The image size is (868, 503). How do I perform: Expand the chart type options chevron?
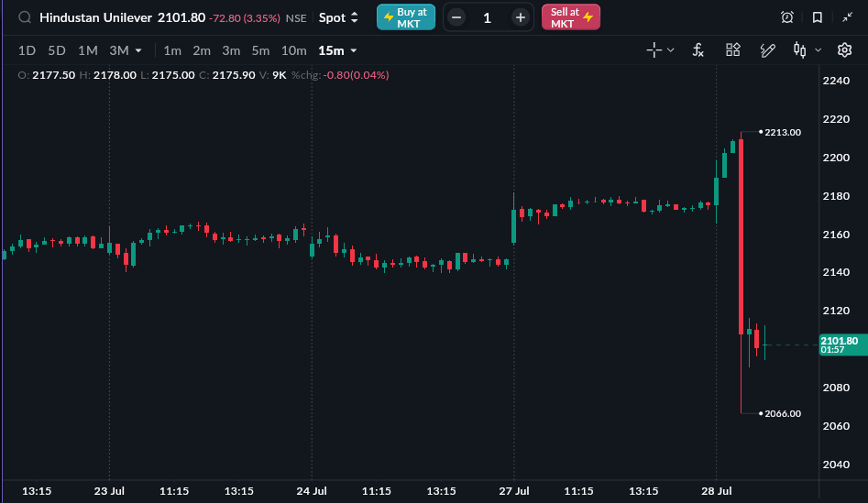point(819,50)
